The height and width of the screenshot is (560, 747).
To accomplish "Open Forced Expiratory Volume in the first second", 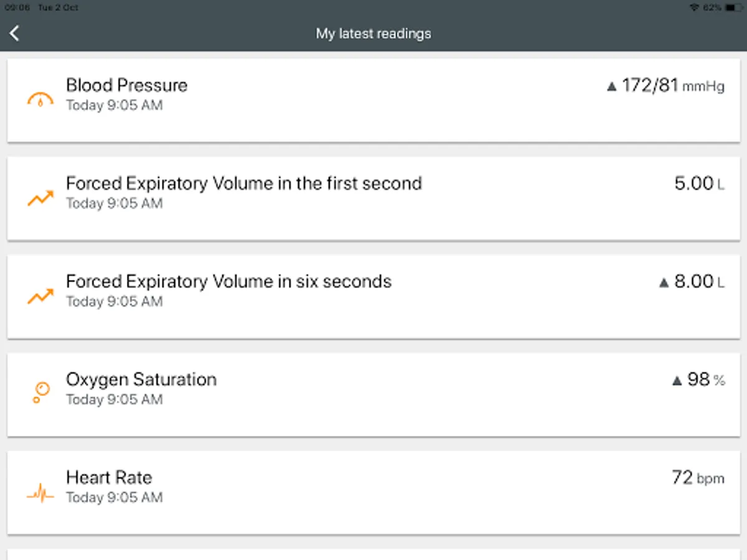I will [243, 184].
